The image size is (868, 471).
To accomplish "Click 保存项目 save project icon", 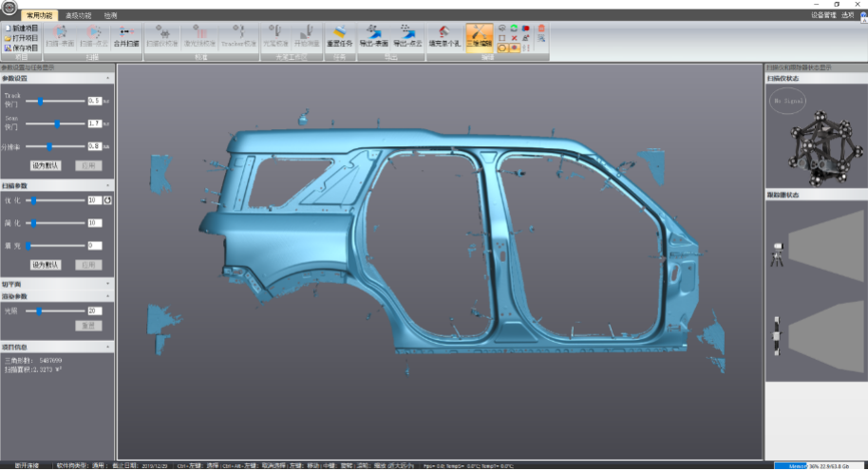I will click(8, 47).
